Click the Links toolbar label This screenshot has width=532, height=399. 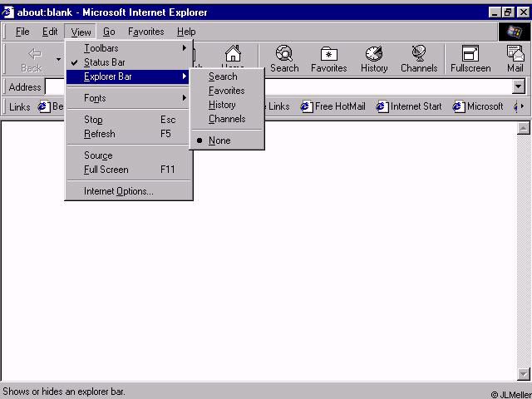[20, 107]
